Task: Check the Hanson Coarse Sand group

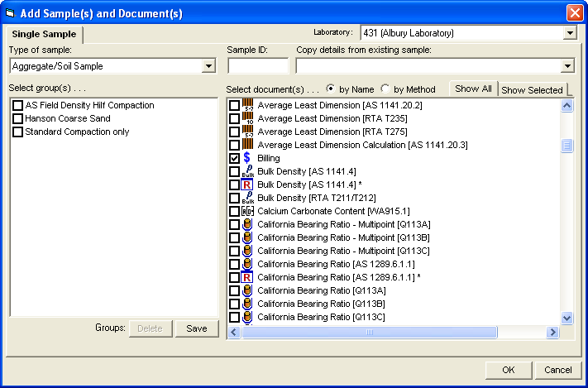Action: coord(17,119)
